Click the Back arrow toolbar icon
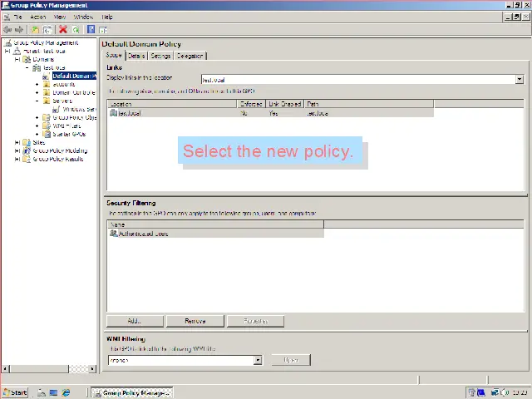 pyautogui.click(x=7, y=30)
